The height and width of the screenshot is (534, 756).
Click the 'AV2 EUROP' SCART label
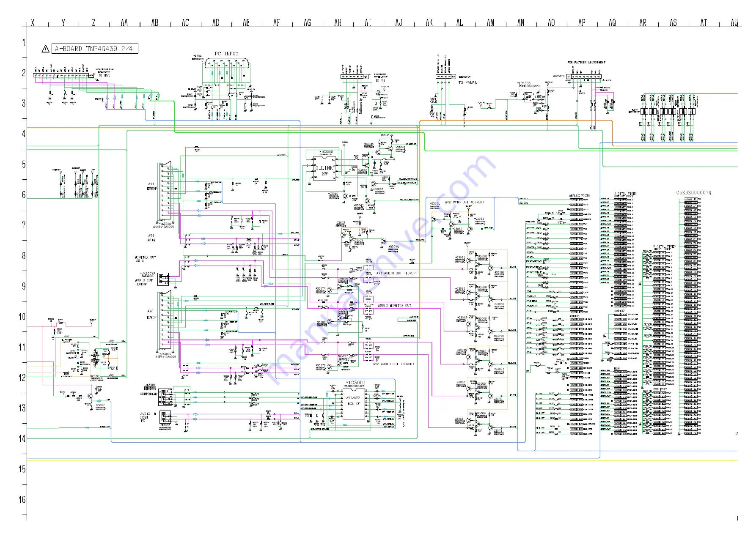(x=152, y=314)
